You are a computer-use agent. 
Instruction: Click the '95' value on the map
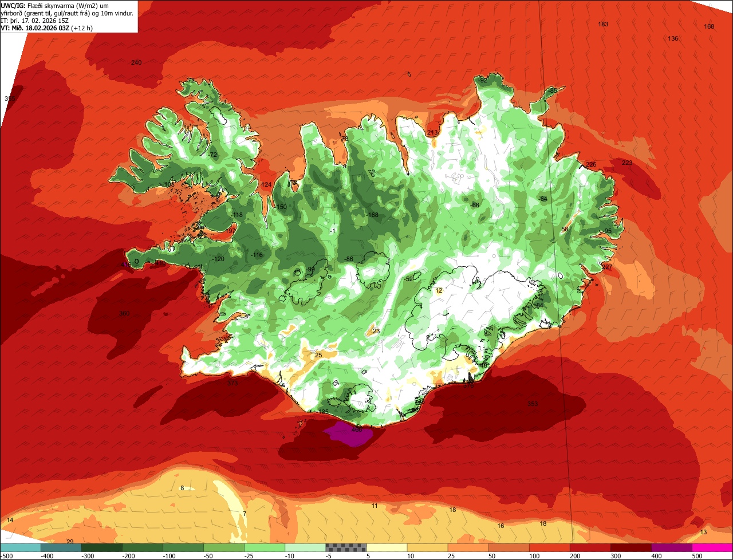[608, 231]
